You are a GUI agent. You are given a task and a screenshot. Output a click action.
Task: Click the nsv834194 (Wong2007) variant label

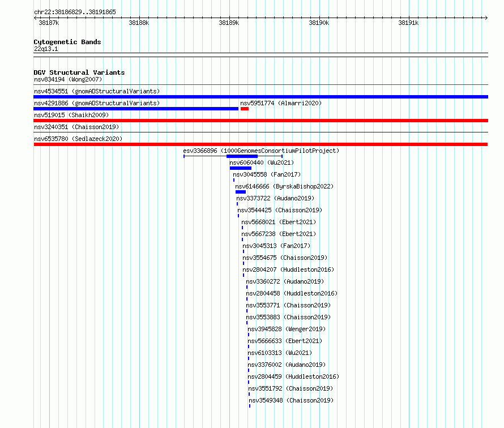(x=68, y=79)
